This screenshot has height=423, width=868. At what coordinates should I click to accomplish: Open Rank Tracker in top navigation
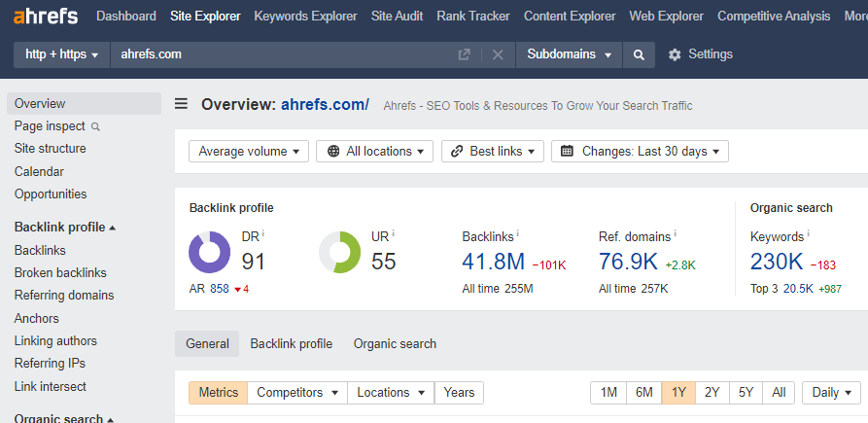[473, 17]
